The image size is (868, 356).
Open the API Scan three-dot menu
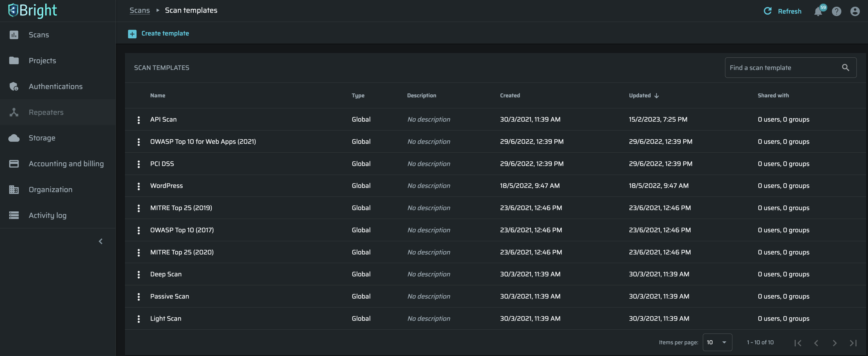(138, 120)
